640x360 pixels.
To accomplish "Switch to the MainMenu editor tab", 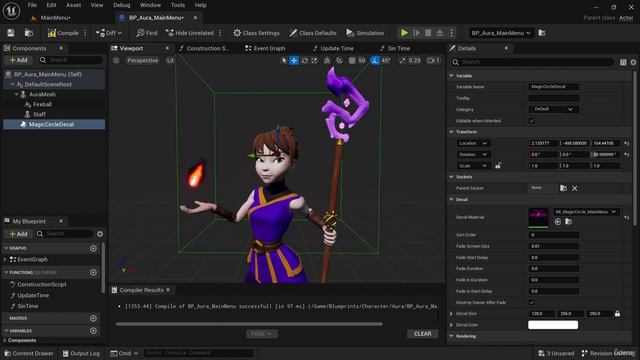I will 56,18.
